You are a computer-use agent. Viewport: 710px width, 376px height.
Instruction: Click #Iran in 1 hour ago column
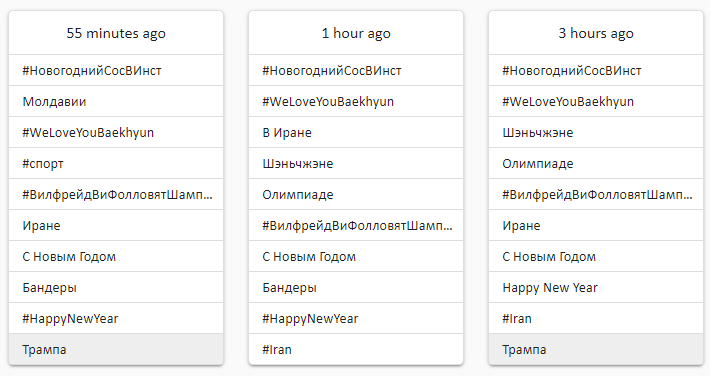[356, 349]
